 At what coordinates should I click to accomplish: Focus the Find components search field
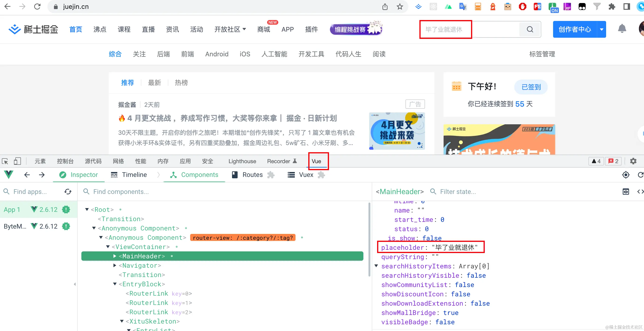click(x=225, y=192)
